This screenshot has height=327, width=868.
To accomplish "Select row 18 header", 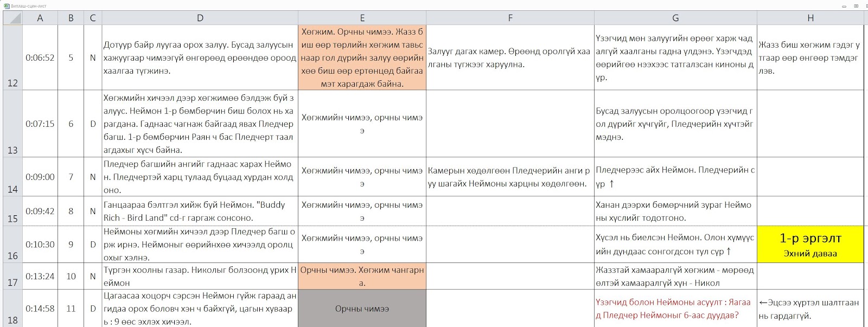I will (x=12, y=308).
